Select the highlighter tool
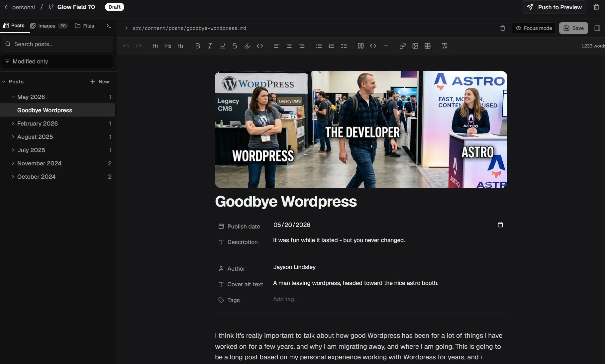The height and width of the screenshot is (364, 605). tap(247, 46)
